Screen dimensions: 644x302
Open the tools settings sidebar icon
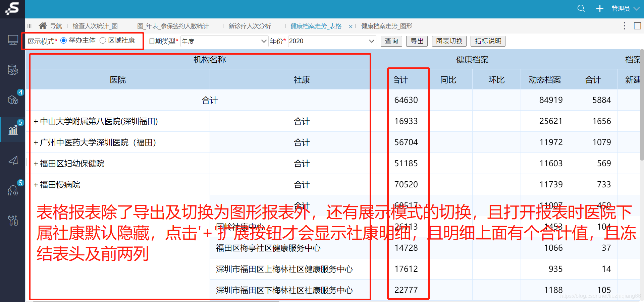(13, 220)
